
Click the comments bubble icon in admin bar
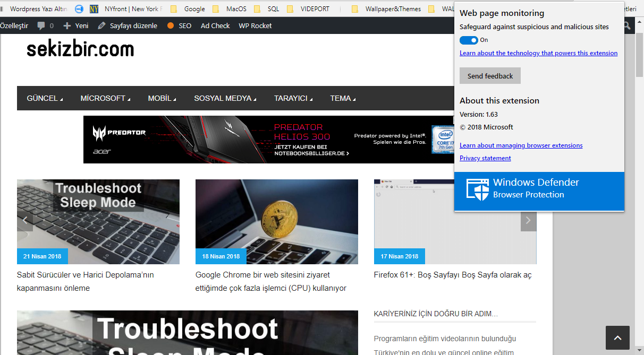click(x=41, y=25)
